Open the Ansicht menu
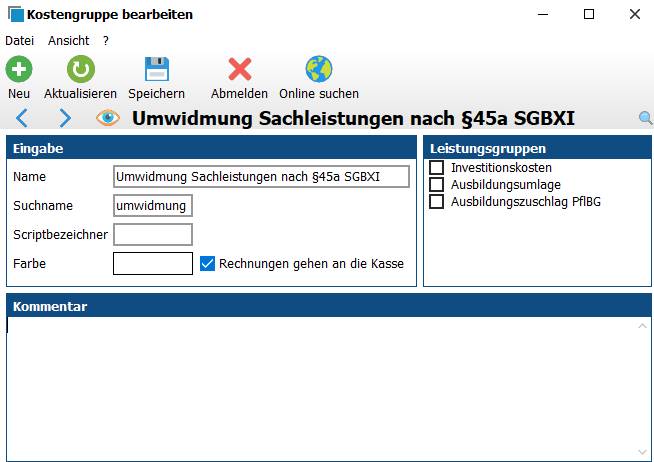 pos(68,40)
